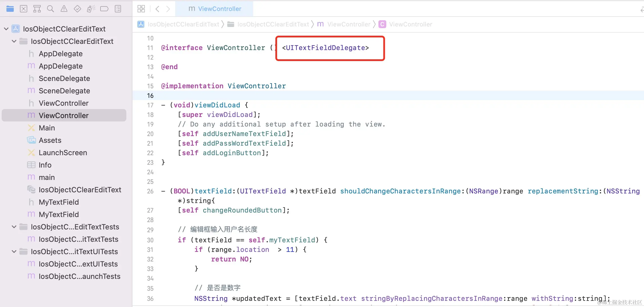644x307 pixels.
Task: Switch to the Symbol navigator
Action: pyautogui.click(x=37, y=9)
